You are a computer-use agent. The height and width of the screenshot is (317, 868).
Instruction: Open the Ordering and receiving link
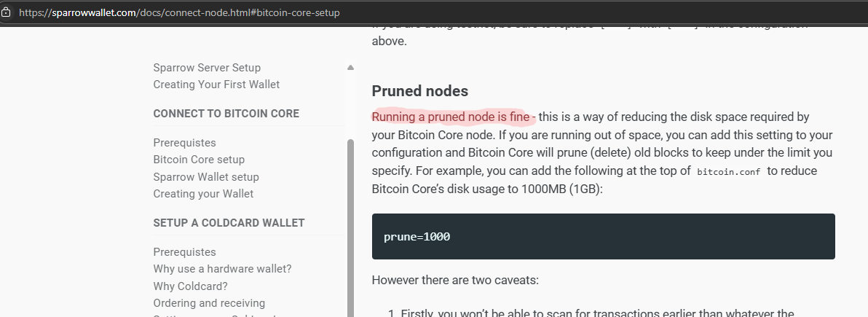[x=209, y=303]
